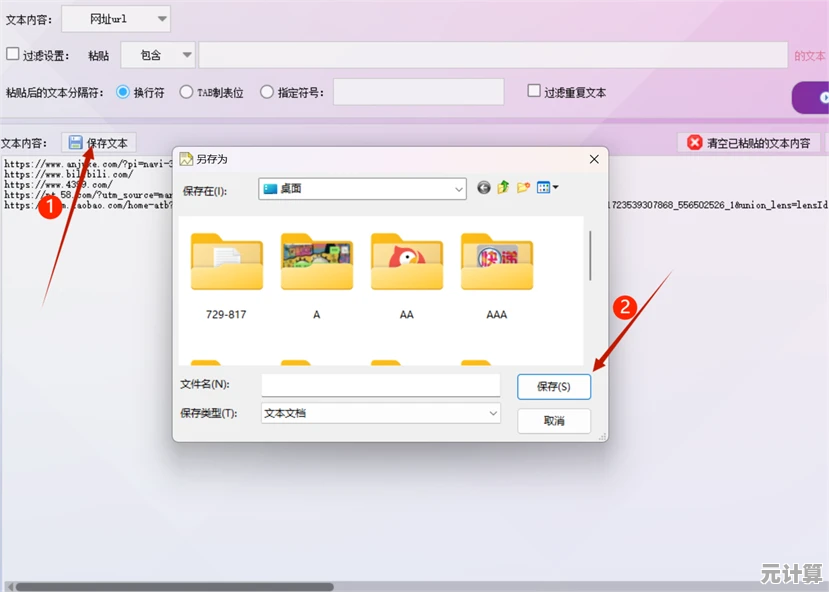Click the 取消 cancel button

point(554,421)
